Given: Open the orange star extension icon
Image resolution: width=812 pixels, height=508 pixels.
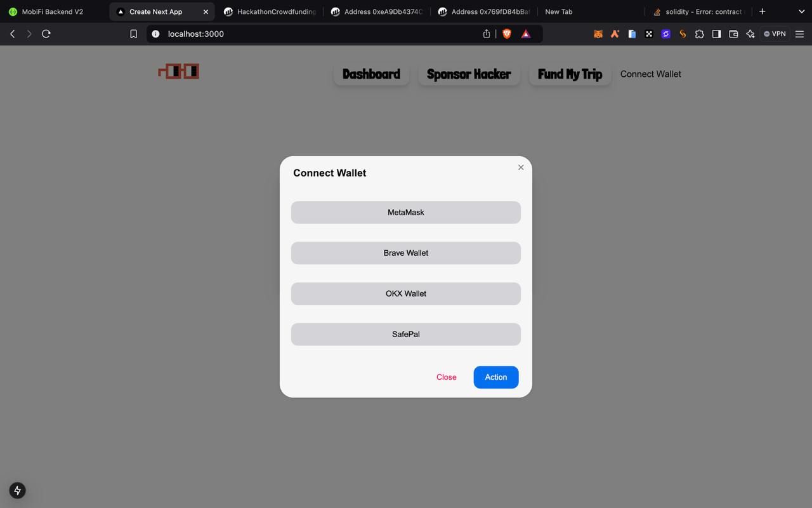Looking at the screenshot, I should tap(615, 34).
